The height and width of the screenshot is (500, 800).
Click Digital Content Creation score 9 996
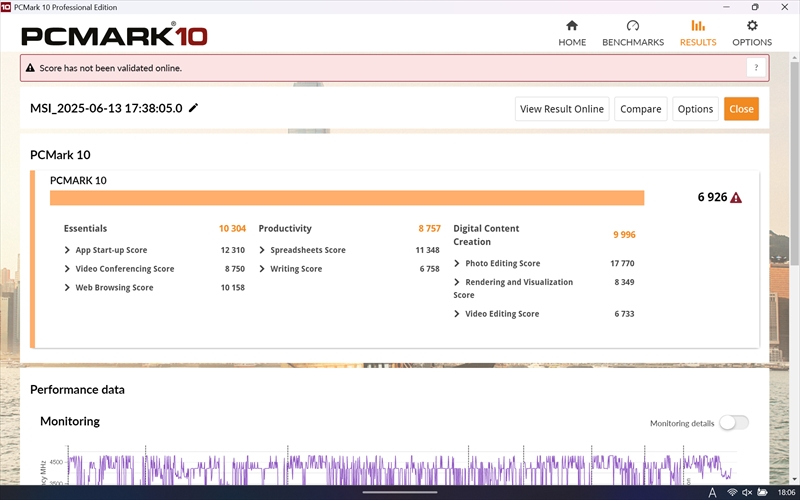coord(624,235)
